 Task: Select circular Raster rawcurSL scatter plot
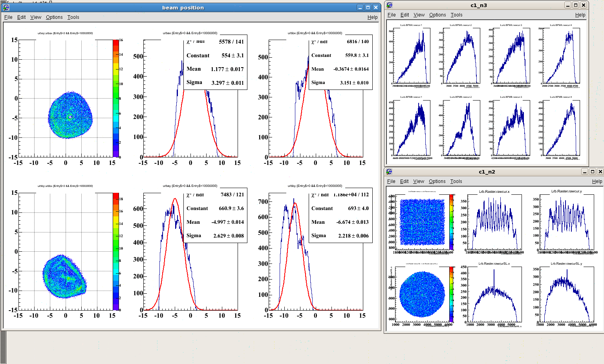tap(422, 294)
